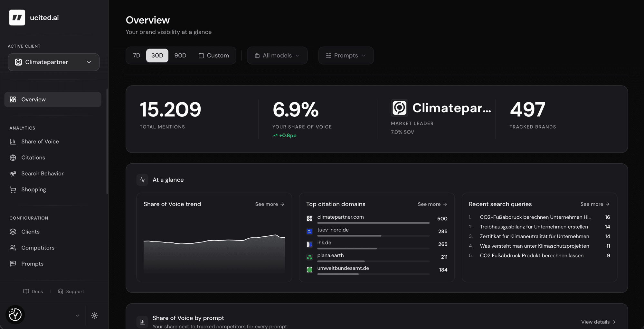The width and height of the screenshot is (644, 329).
Task: Click the Prompts message icon in sidebar
Action: click(13, 264)
